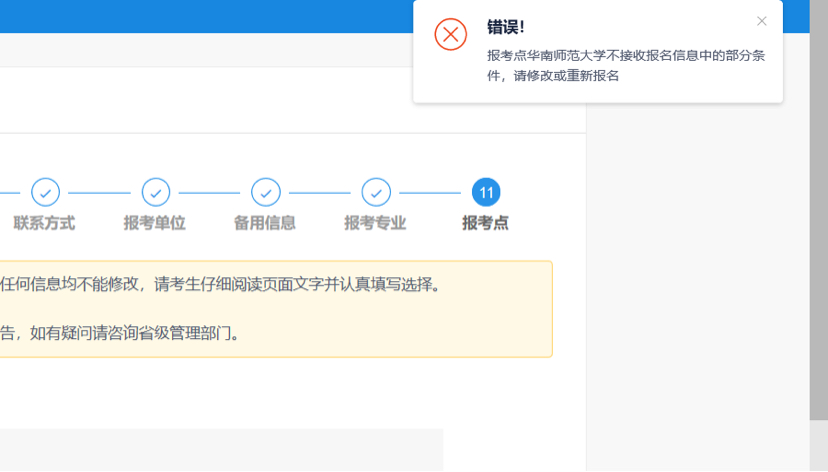828x472 pixels.
Task: Select the 报考点 step label
Action: 485,223
